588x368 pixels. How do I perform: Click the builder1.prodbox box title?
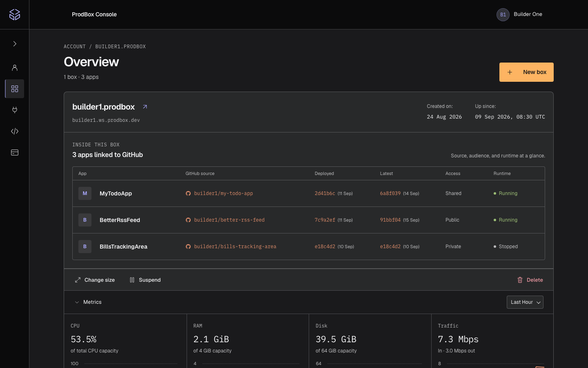103,107
